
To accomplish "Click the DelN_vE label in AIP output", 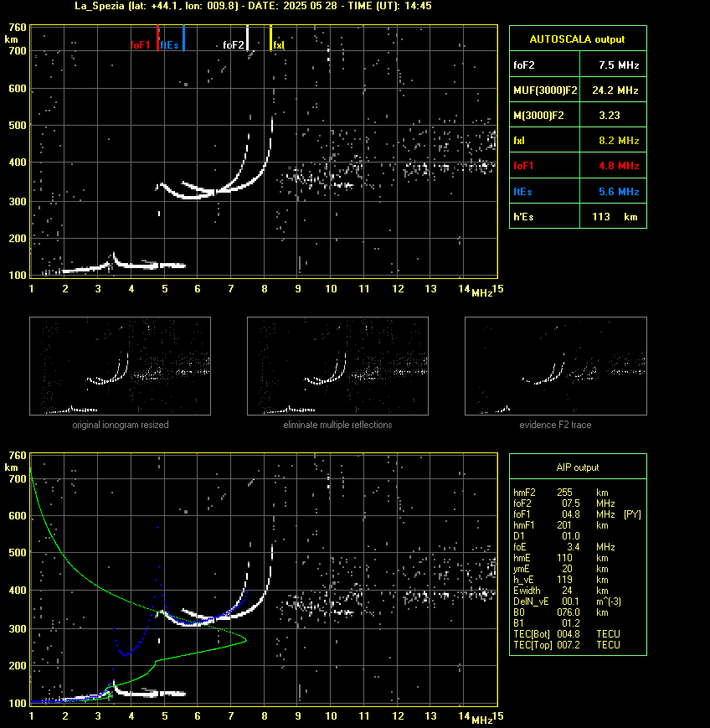I will (531, 602).
